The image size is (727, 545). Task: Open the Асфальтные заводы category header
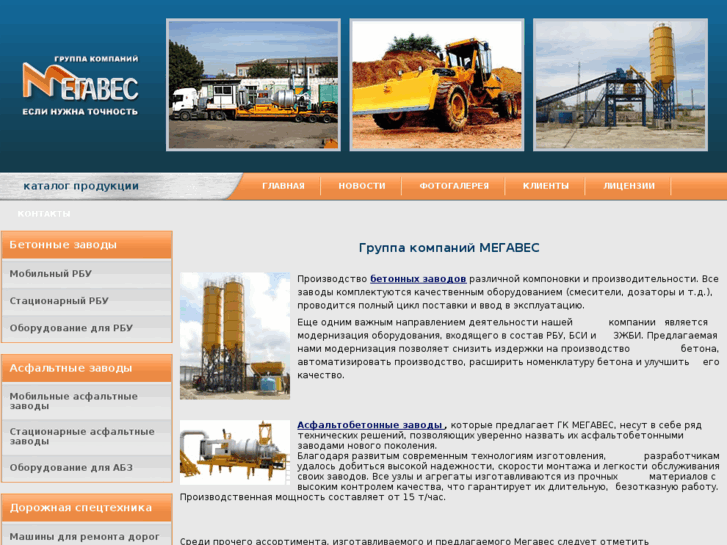click(87, 368)
